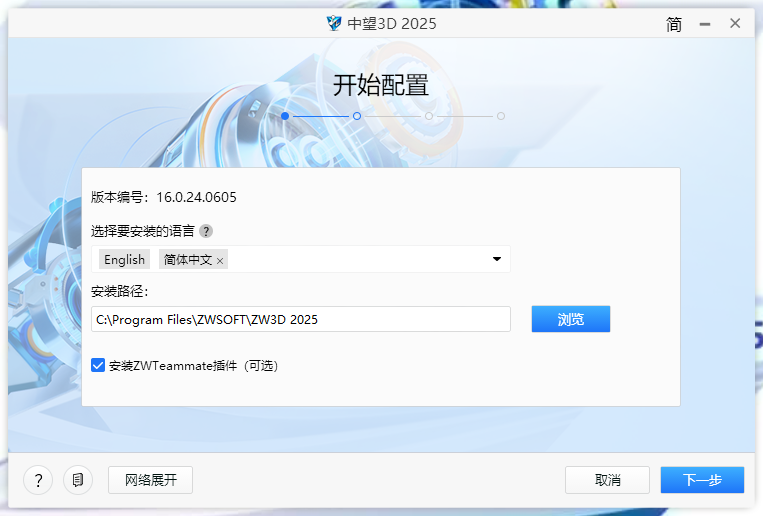Viewport: 763px width, 516px height.
Task: Toggle the install ZWTeammate plugin checkbox
Action: [x=98, y=365]
